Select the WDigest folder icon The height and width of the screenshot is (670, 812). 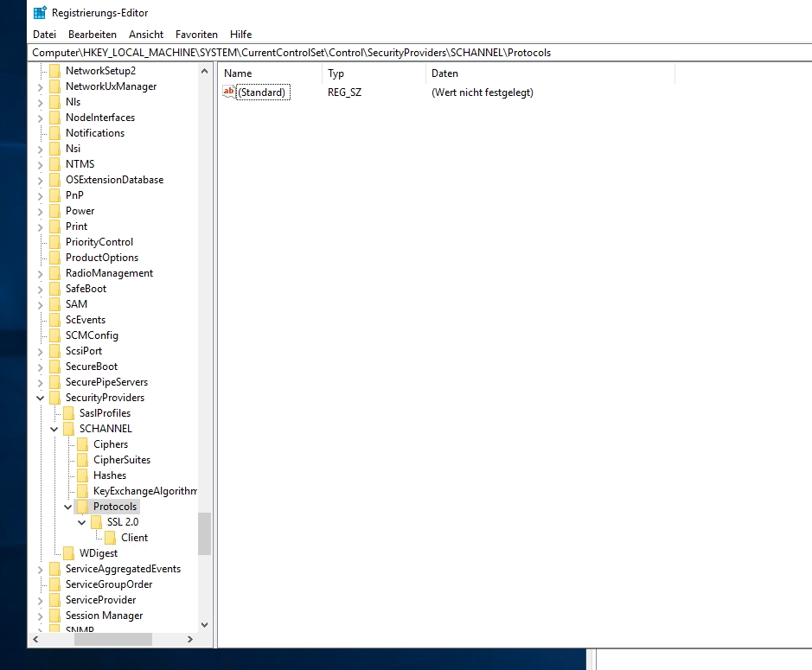tap(69, 553)
